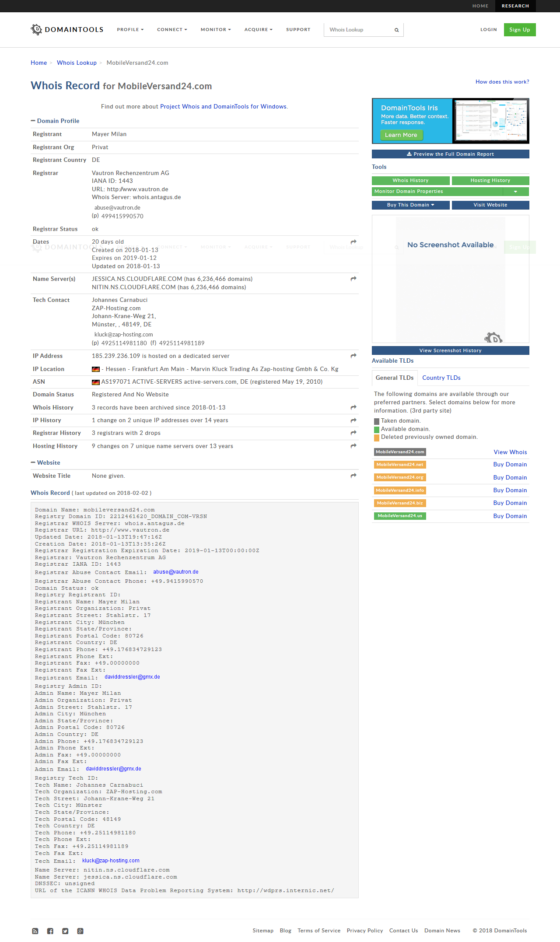This screenshot has width=560, height=942.
Task: Click the DomainTools Iris screenshot thumbnail
Action: [490, 120]
